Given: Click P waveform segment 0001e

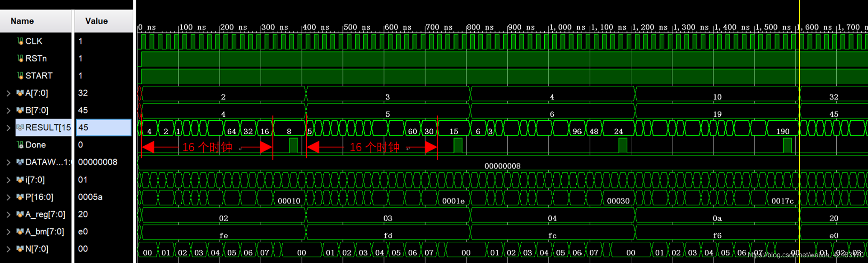Looking at the screenshot, I should click(x=453, y=197).
